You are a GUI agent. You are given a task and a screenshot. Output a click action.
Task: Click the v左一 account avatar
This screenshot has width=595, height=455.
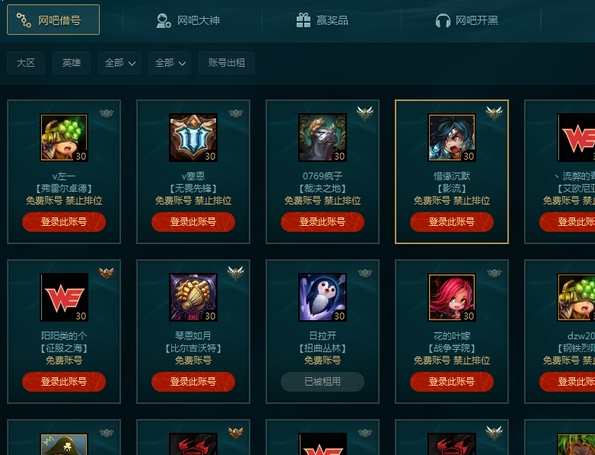click(64, 137)
